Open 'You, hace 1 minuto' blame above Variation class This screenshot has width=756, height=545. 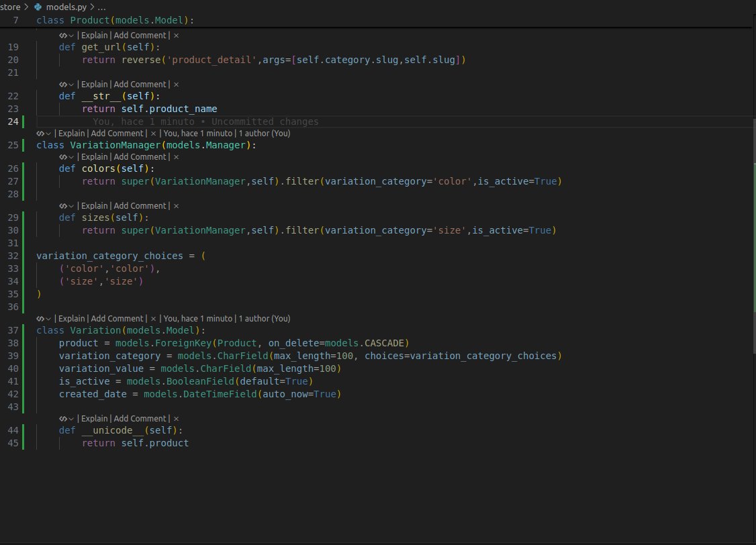point(197,319)
